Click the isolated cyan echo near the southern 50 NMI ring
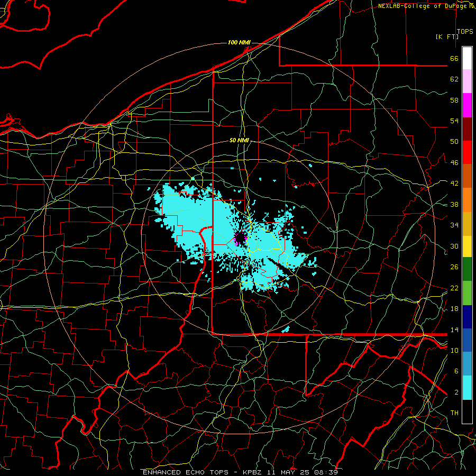The image size is (476, 476). (286, 329)
